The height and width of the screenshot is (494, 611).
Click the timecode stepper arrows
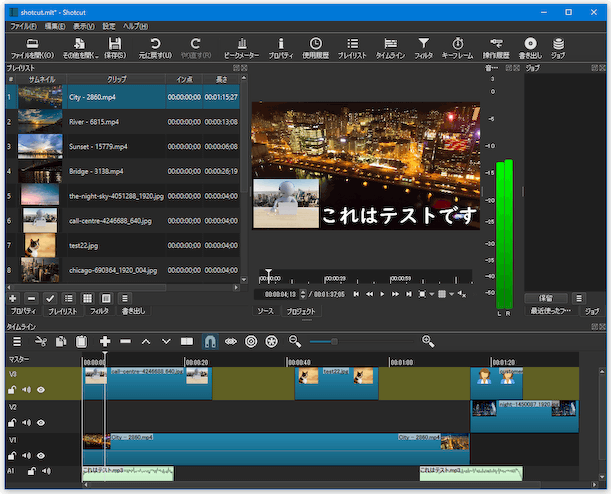pyautogui.click(x=303, y=295)
